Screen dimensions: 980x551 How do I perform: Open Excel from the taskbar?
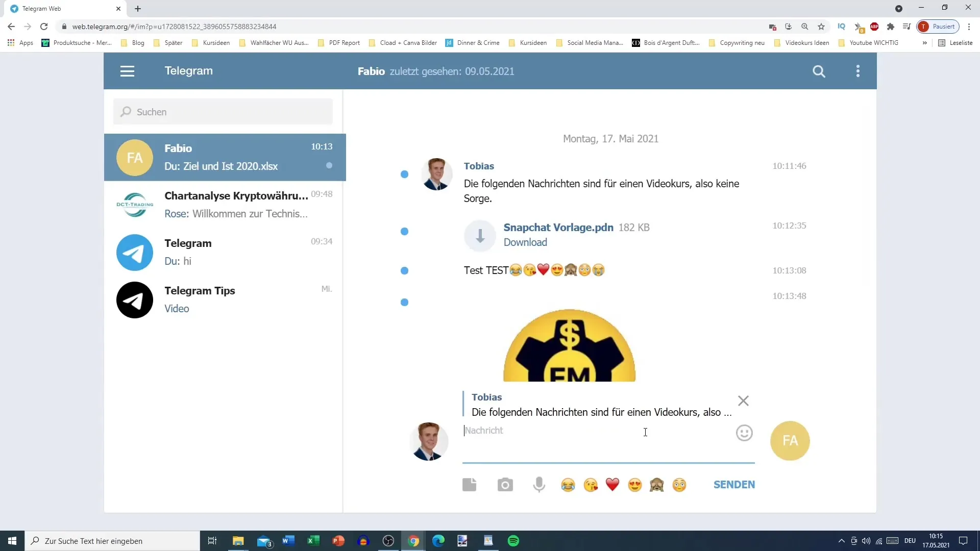pyautogui.click(x=313, y=541)
